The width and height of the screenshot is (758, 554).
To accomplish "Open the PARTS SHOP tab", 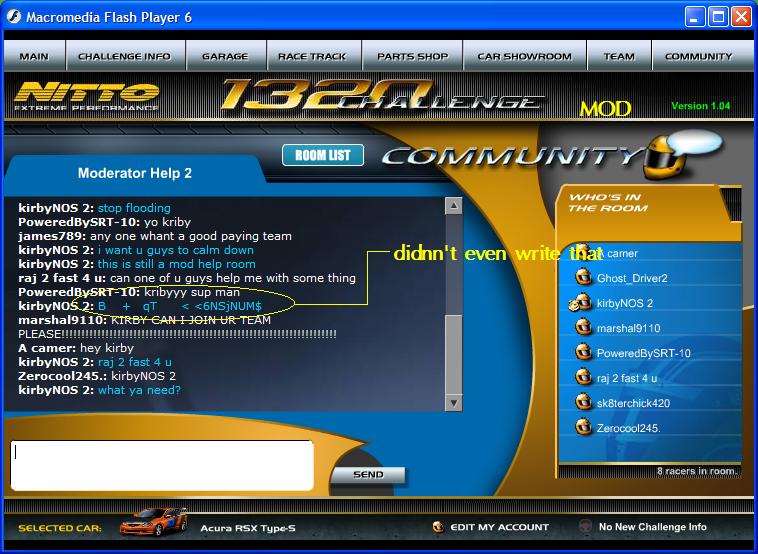I will [x=412, y=56].
